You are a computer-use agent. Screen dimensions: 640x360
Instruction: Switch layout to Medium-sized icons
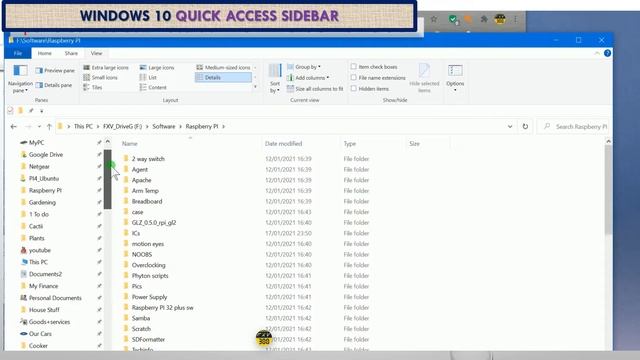tap(223, 67)
